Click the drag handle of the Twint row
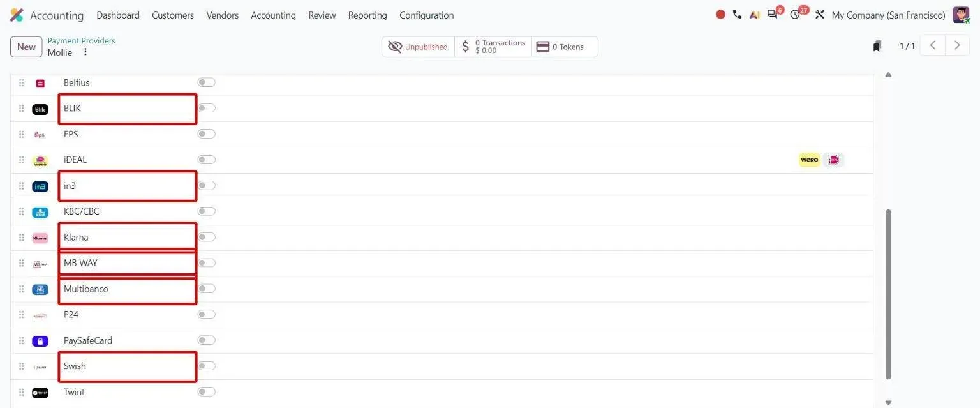The width and height of the screenshot is (980, 408). (x=21, y=392)
